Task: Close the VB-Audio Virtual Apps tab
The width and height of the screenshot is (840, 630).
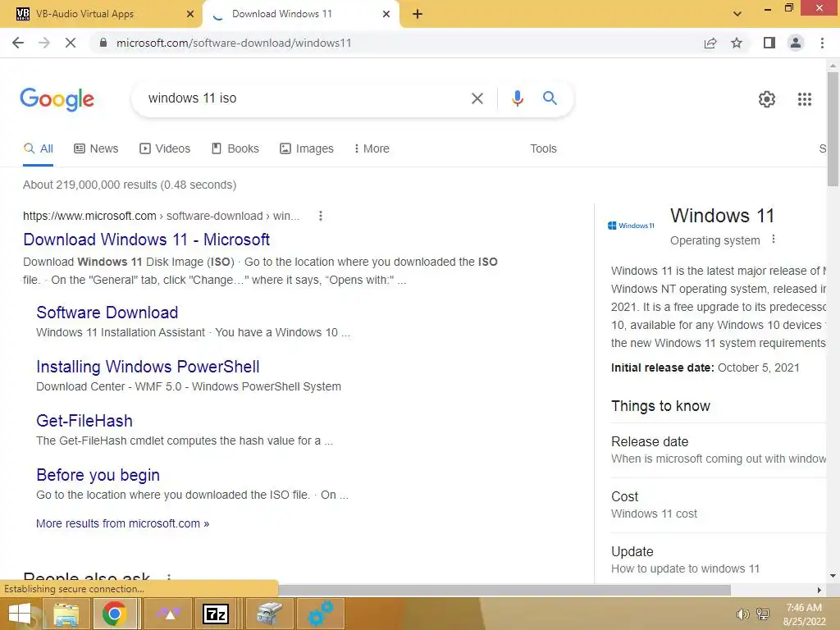Action: pyautogui.click(x=190, y=14)
